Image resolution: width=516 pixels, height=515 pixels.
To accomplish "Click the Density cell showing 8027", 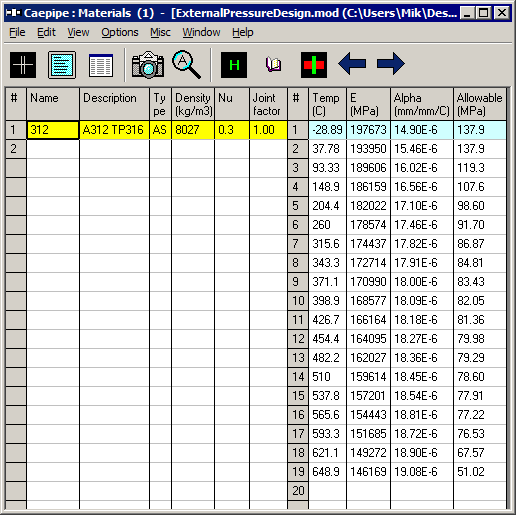I will pyautogui.click(x=193, y=130).
